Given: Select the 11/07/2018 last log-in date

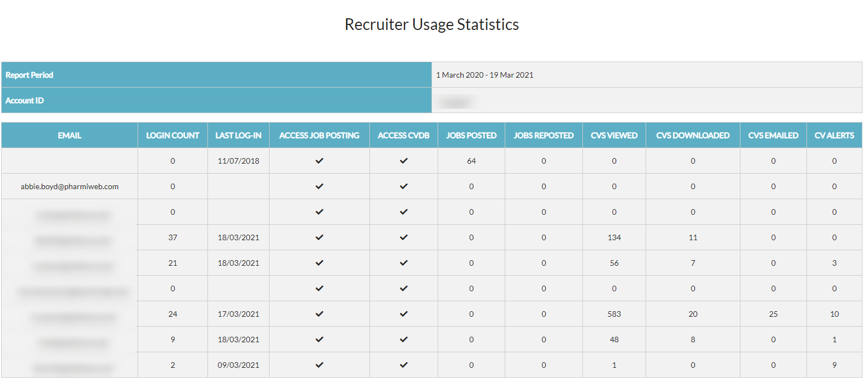Looking at the screenshot, I should click(238, 161).
